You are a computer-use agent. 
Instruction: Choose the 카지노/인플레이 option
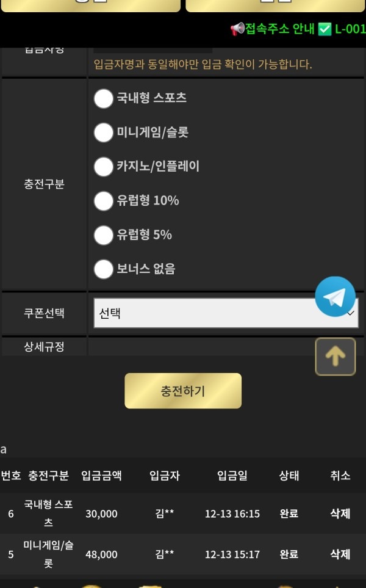104,167
